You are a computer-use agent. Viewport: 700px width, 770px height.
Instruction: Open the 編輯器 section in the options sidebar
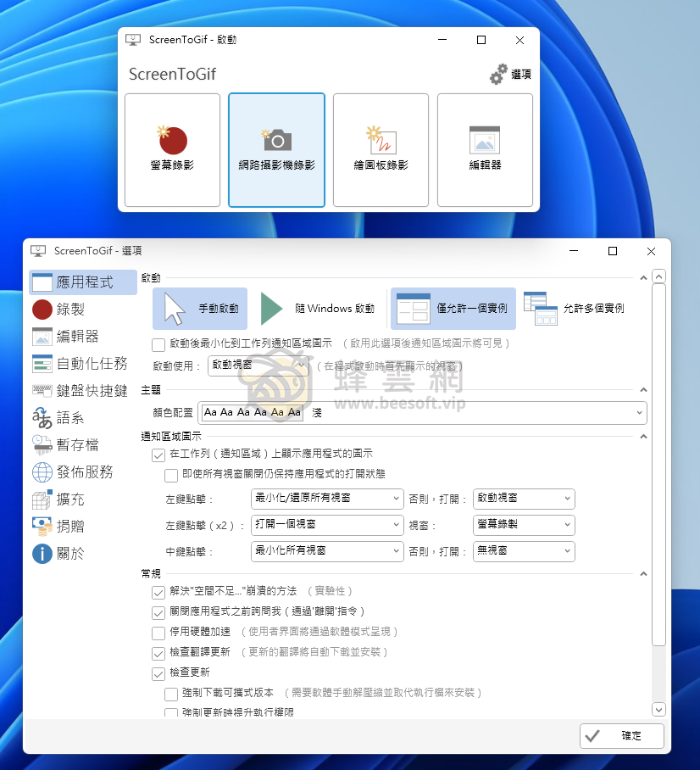pyautogui.click(x=83, y=337)
